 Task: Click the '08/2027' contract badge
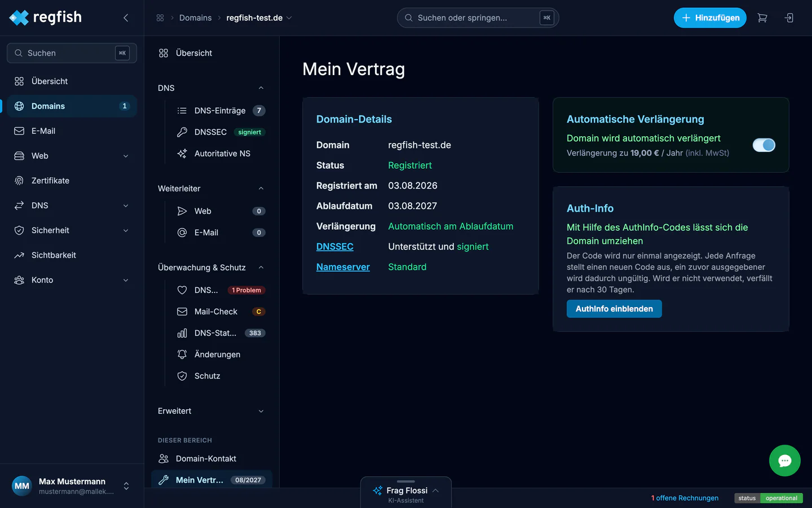[x=248, y=480]
